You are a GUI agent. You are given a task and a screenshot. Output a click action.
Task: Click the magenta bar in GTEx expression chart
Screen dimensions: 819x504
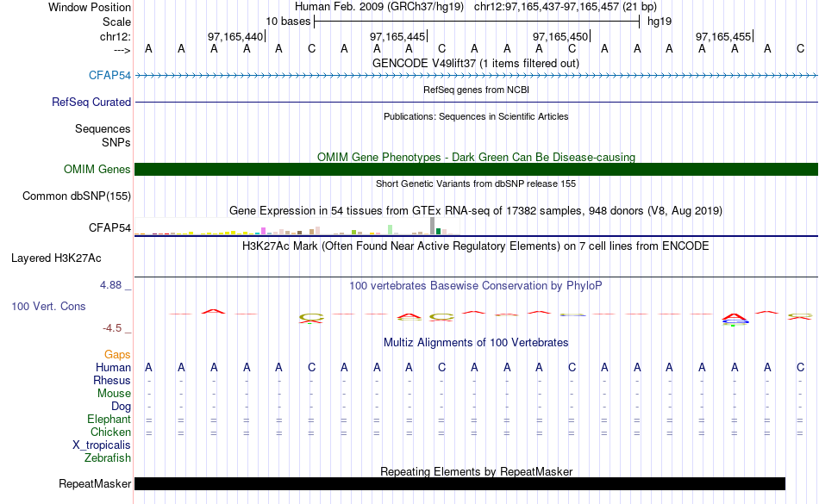point(264,231)
